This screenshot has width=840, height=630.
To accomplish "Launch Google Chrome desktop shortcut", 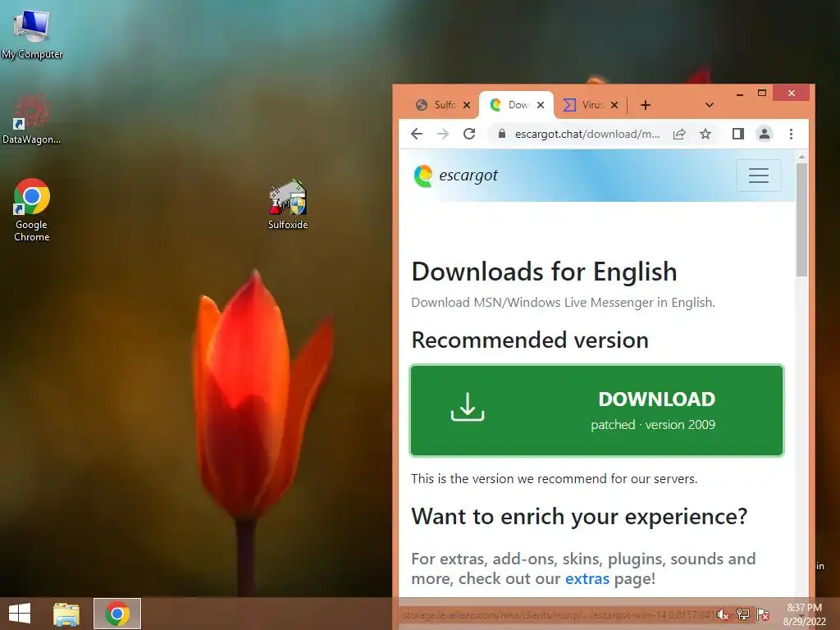I will (32, 210).
